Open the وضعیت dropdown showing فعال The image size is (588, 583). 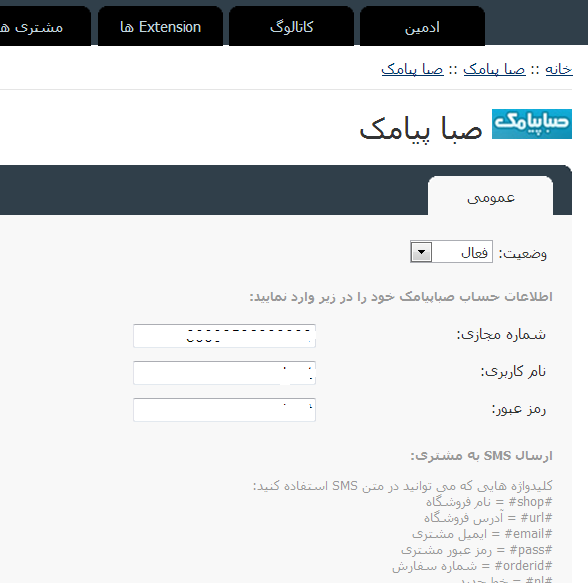[452, 252]
